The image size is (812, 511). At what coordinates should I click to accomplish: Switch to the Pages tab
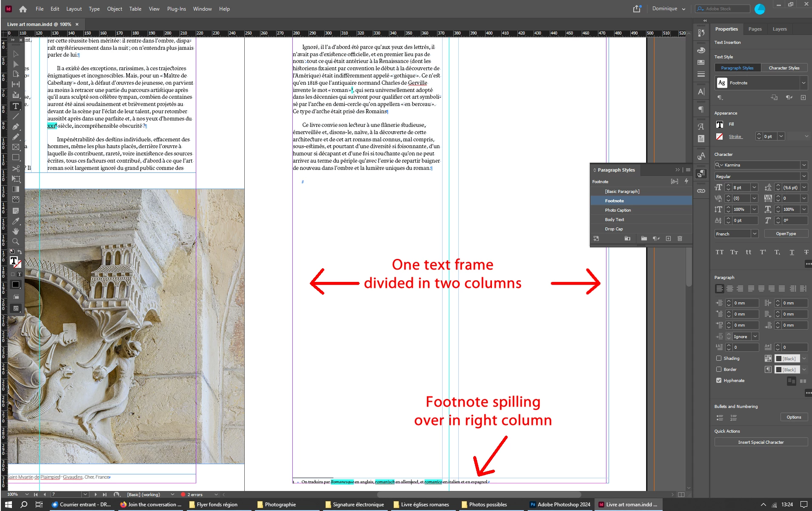pyautogui.click(x=755, y=29)
